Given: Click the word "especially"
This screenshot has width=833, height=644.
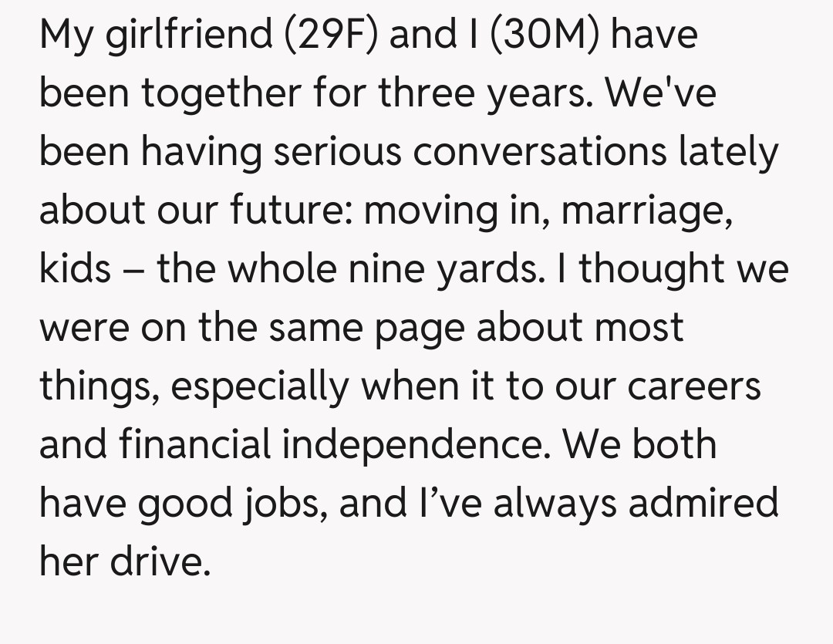Looking at the screenshot, I should point(259,387).
